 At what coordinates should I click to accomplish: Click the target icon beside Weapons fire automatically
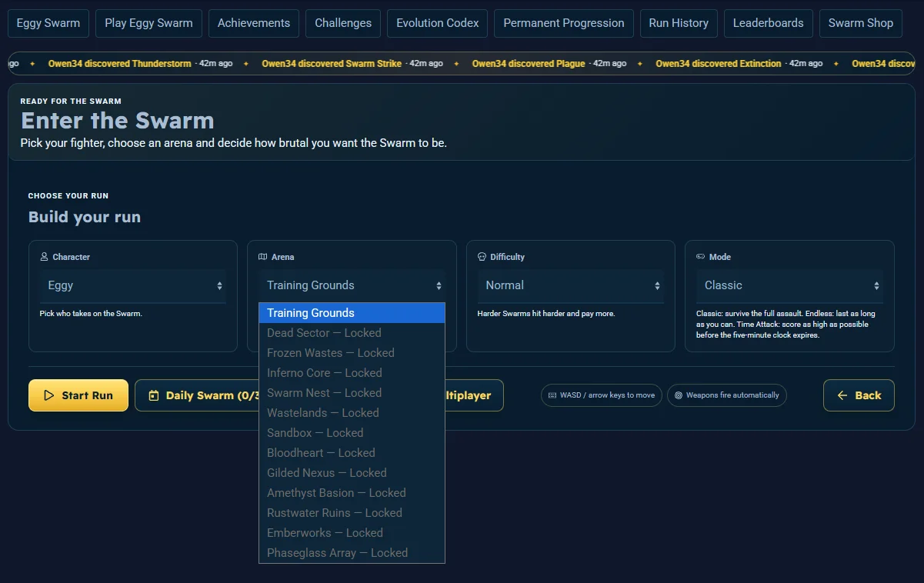click(x=679, y=395)
